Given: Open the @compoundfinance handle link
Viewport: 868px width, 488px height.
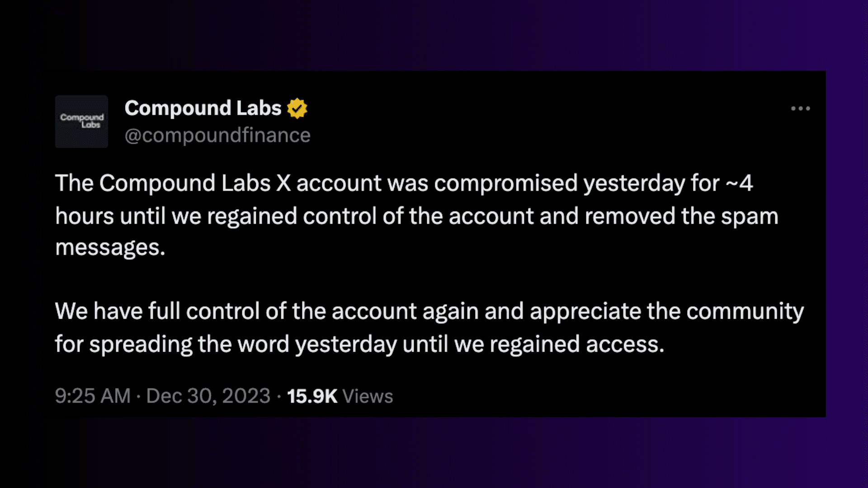Looking at the screenshot, I should (217, 135).
